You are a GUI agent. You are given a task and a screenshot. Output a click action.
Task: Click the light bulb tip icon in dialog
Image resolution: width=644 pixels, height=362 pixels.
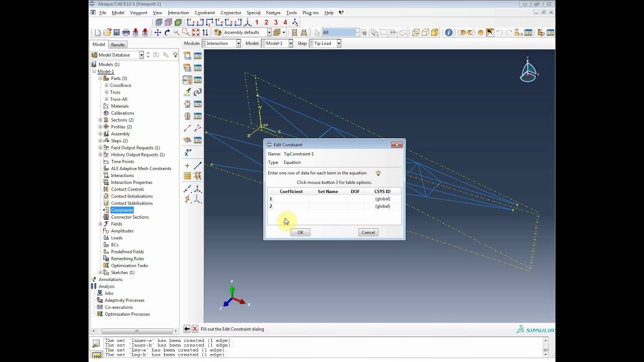378,173
